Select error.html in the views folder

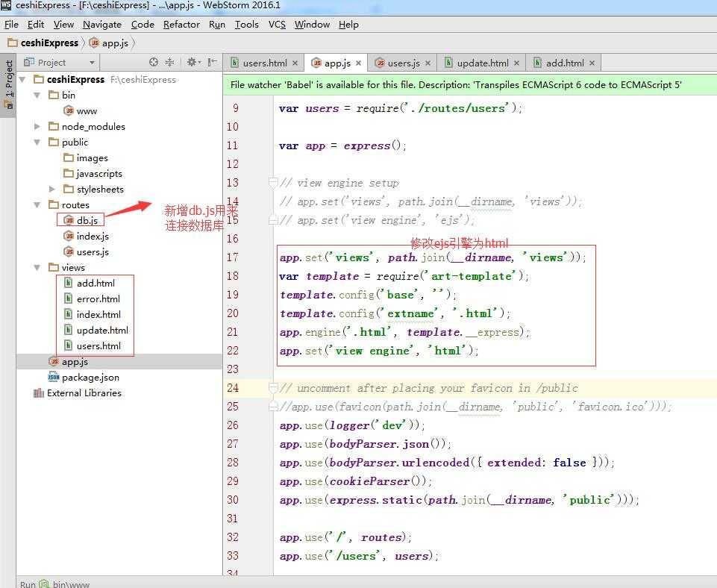point(92,298)
